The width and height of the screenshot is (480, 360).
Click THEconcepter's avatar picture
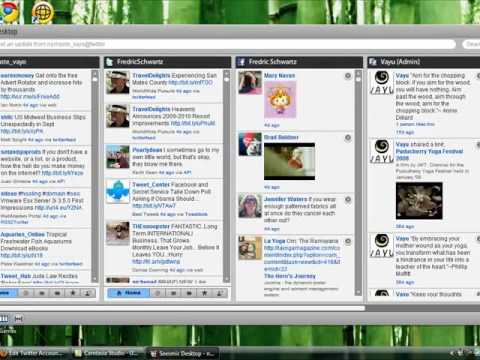pos(118,233)
